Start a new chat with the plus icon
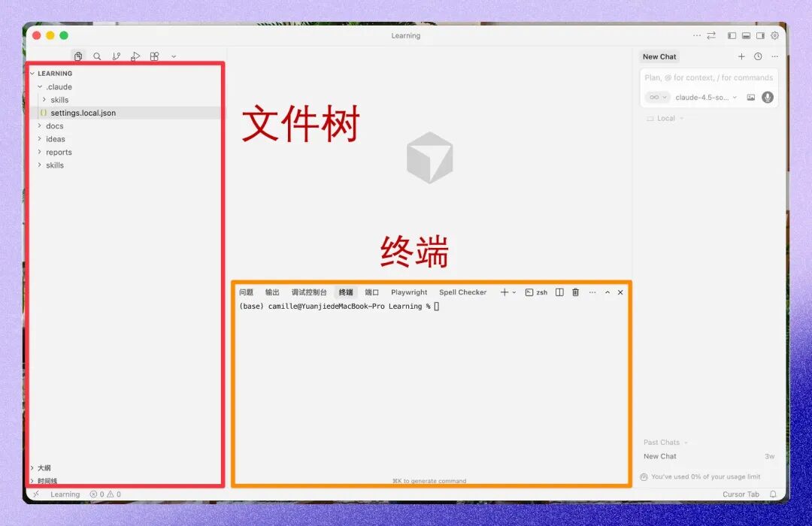Viewport: 812px width, 526px height. (x=741, y=56)
